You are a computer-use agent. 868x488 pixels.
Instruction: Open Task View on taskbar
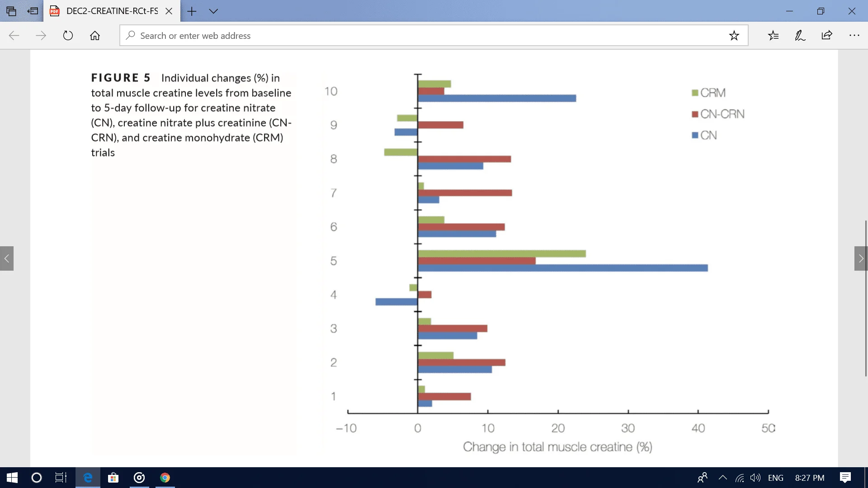[61, 478]
